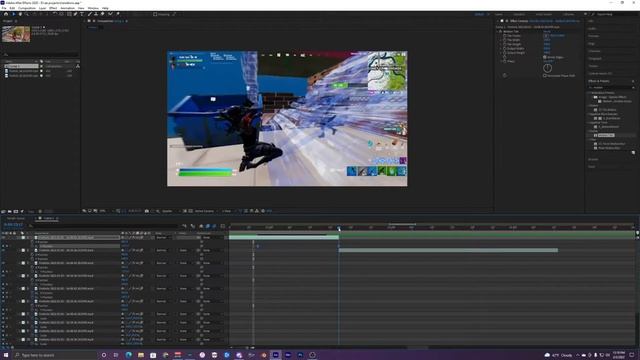Click the current time indicator on the timeline ruler
640x360 pixels.
click(339, 228)
